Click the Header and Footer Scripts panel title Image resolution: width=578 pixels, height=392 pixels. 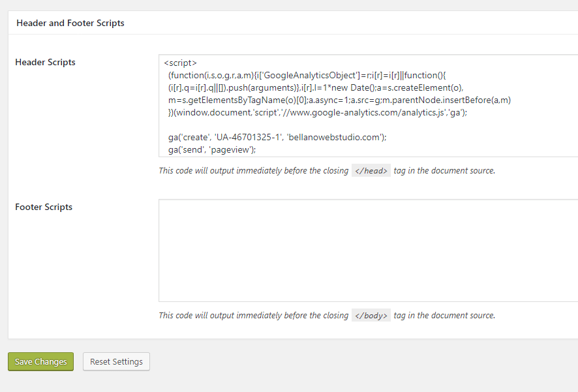(70, 23)
